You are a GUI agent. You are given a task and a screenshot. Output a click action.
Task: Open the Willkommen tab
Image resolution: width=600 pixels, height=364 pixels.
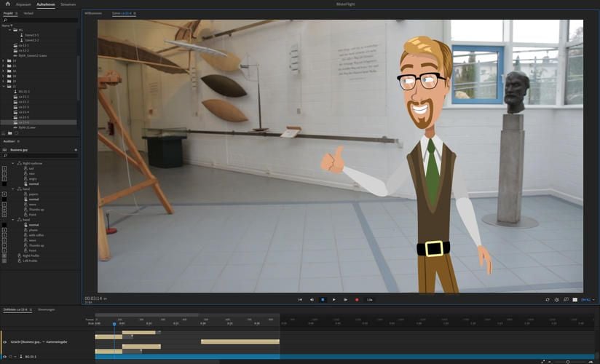[x=93, y=13]
